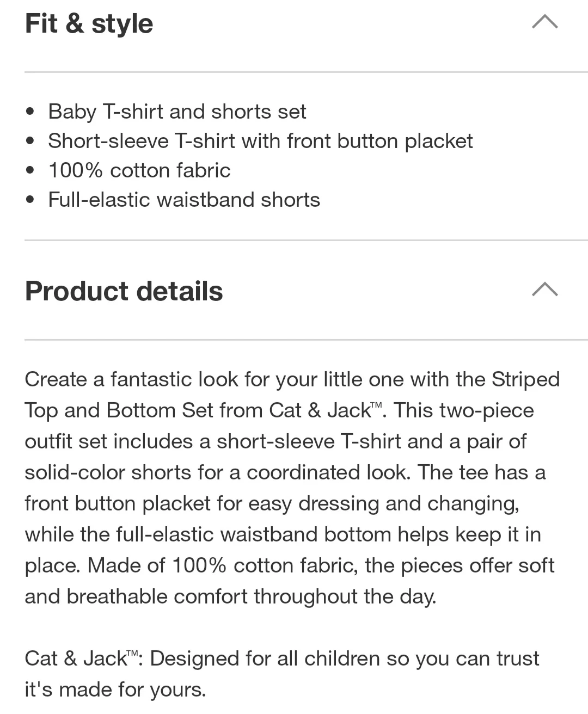Click the bullet dot before 'Full-elastic waistband'
The image size is (588, 714).
30,200
